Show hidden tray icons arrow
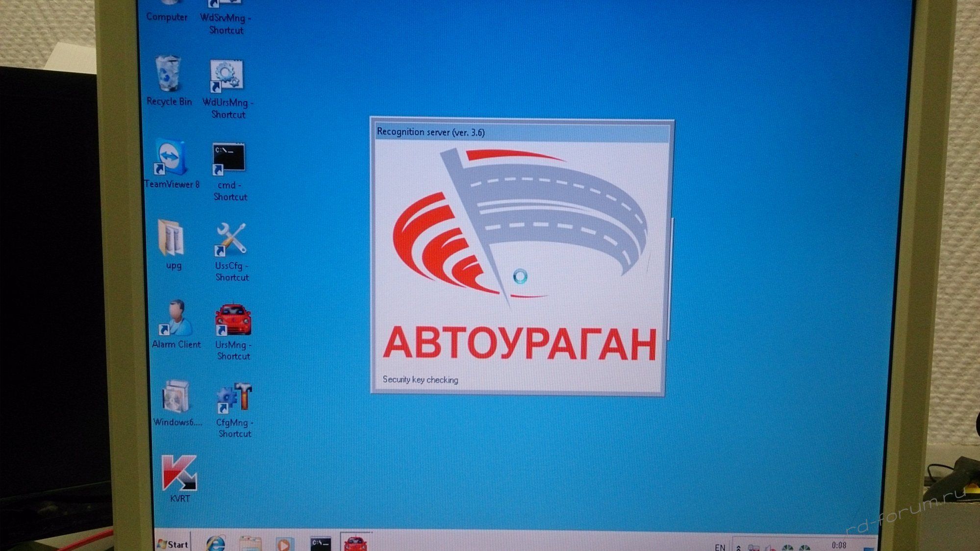980x551 pixels. coord(738,548)
